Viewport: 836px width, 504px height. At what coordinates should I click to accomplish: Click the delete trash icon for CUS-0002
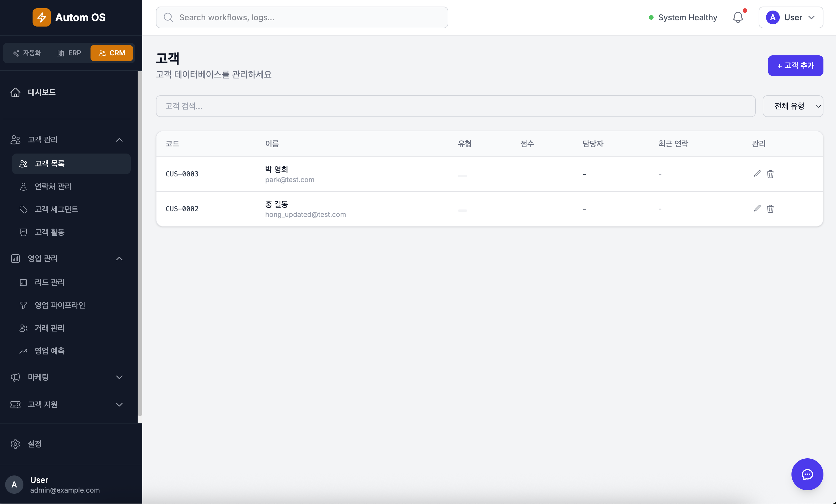(x=771, y=209)
